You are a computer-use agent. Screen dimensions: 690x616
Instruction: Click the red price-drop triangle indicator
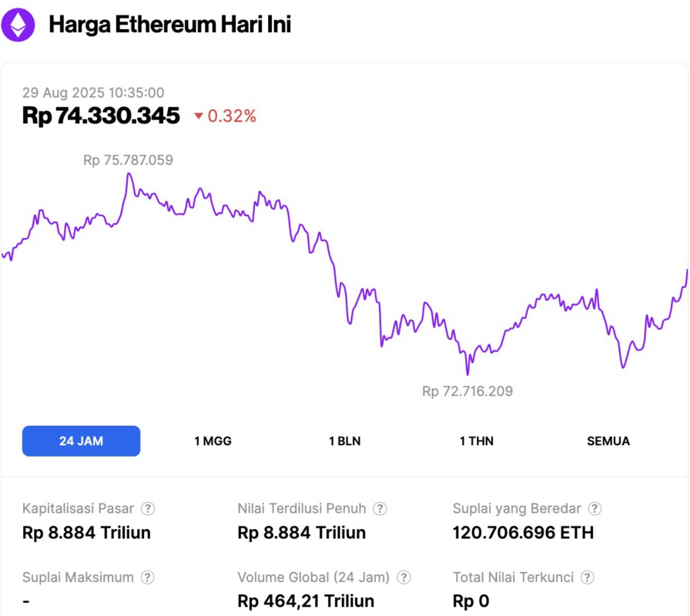[199, 117]
